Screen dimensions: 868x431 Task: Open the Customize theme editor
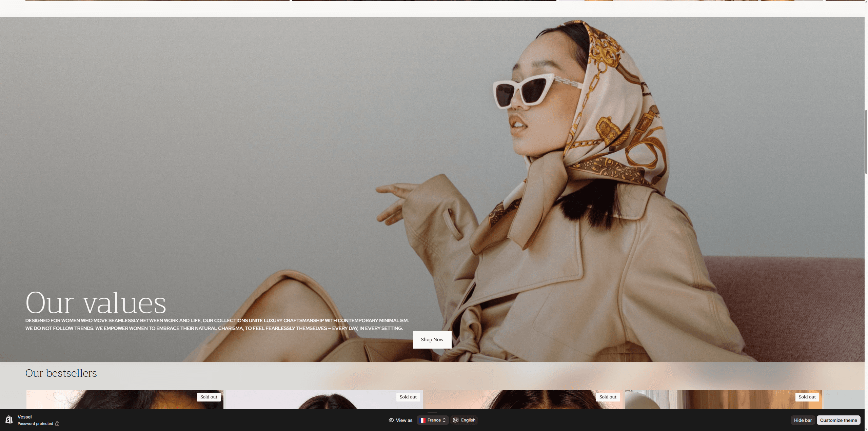point(839,420)
